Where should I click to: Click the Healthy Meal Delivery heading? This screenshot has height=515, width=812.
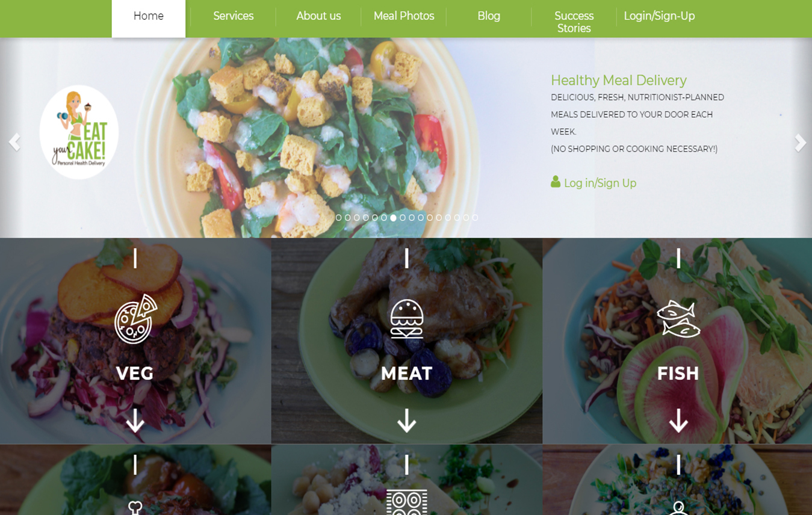click(x=619, y=80)
